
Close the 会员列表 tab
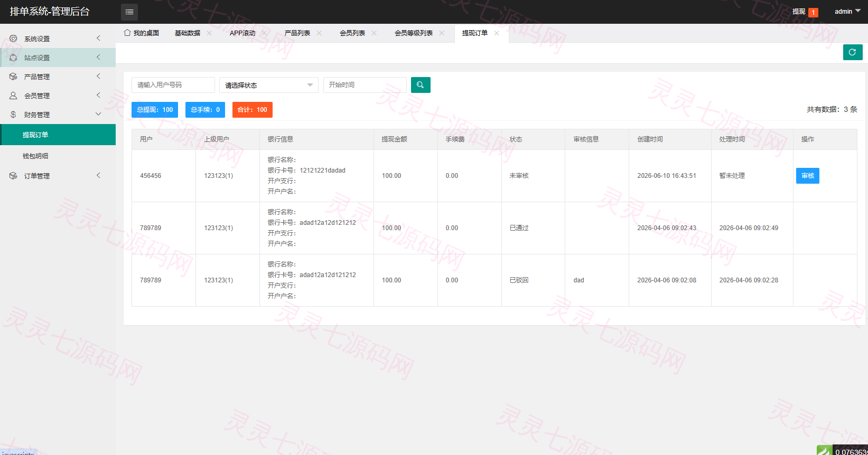pyautogui.click(x=374, y=33)
